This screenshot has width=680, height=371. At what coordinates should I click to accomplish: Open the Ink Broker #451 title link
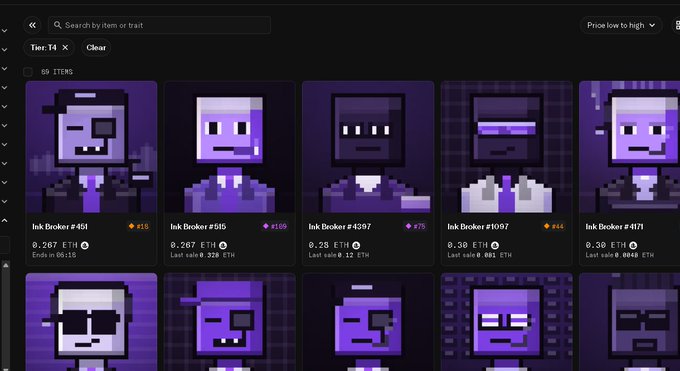[x=60, y=227]
